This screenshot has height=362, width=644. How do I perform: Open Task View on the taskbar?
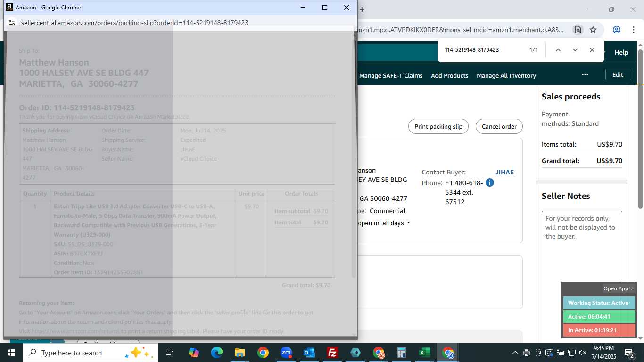coord(170,353)
